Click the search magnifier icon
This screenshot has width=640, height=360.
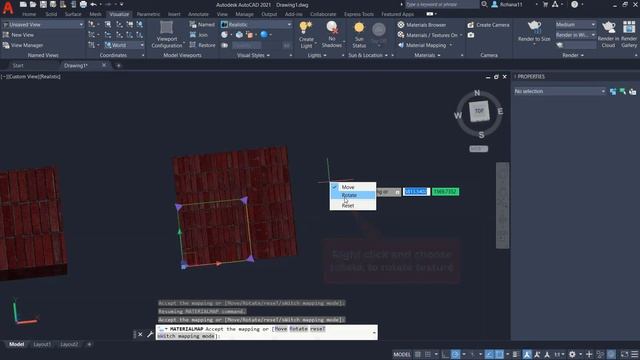[484, 4]
